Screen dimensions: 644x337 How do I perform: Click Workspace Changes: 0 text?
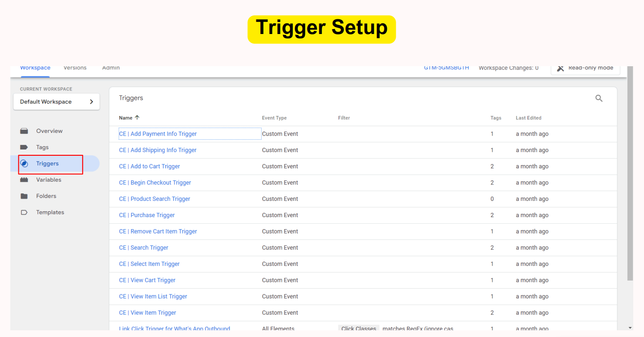pyautogui.click(x=508, y=68)
